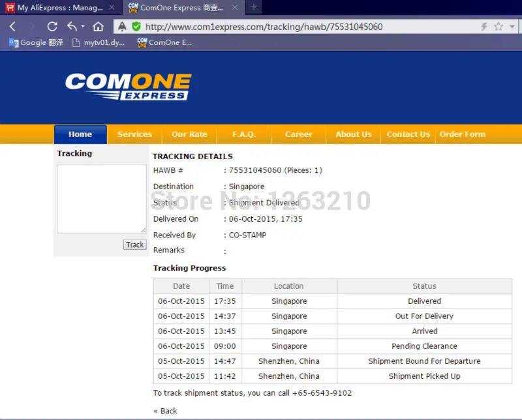Click the 14:37 time cell

click(225, 316)
